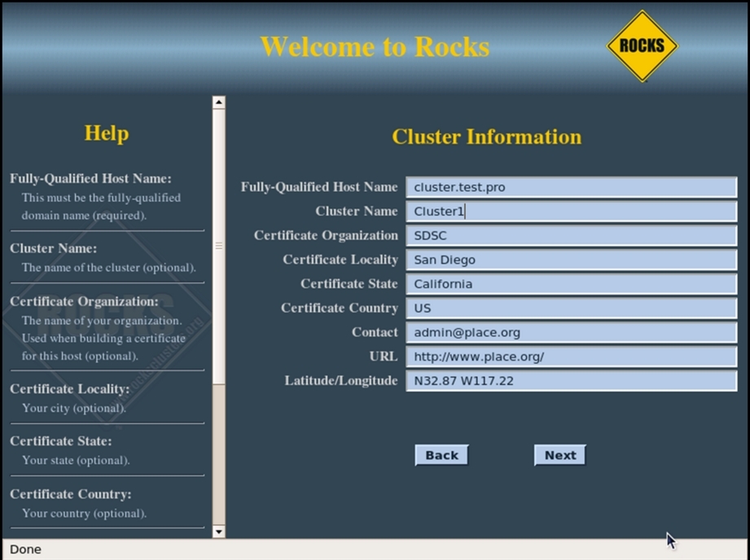Click 'The name of the cluster (optional).'
Screen dimensions: 750x560
click(x=109, y=268)
